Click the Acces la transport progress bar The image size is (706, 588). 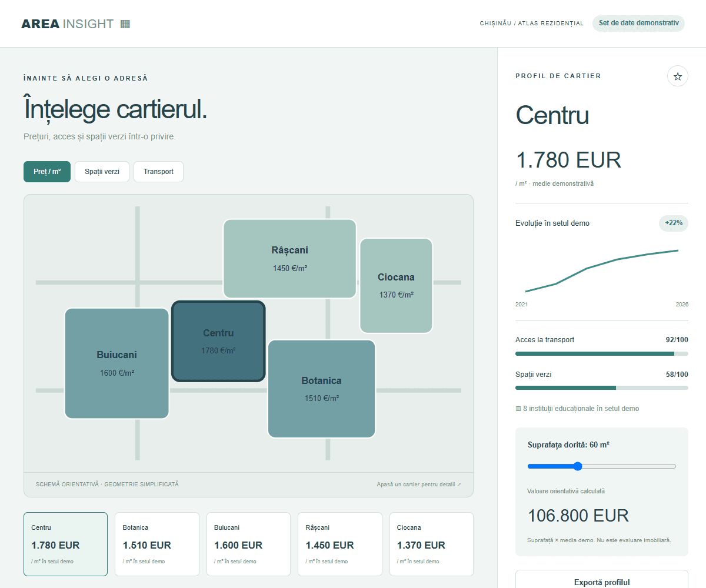[602, 353]
